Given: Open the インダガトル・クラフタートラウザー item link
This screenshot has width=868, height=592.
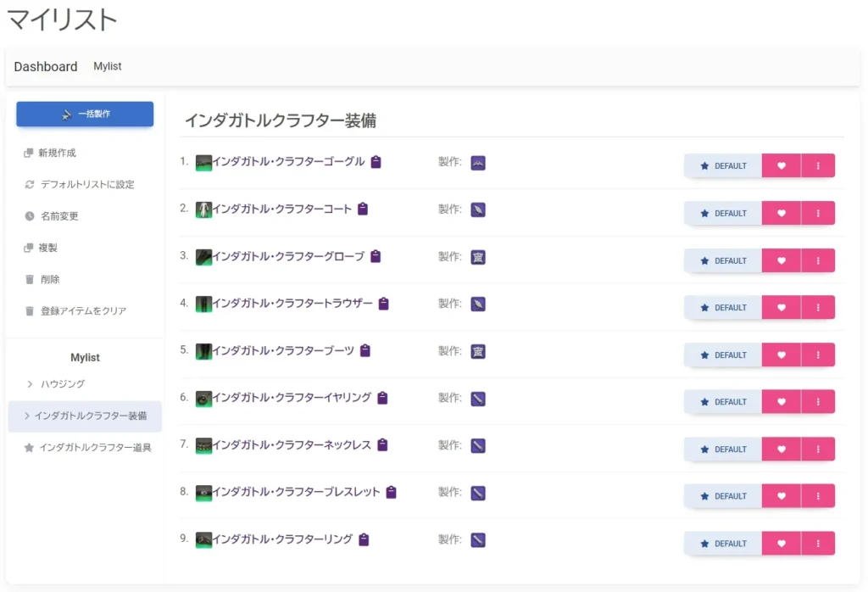Looking at the screenshot, I should click(x=292, y=303).
